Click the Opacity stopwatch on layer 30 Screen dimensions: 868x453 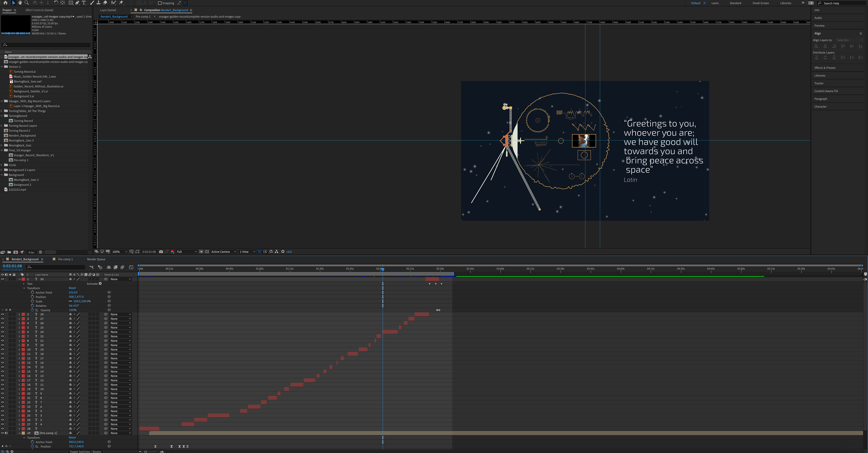tap(32, 310)
